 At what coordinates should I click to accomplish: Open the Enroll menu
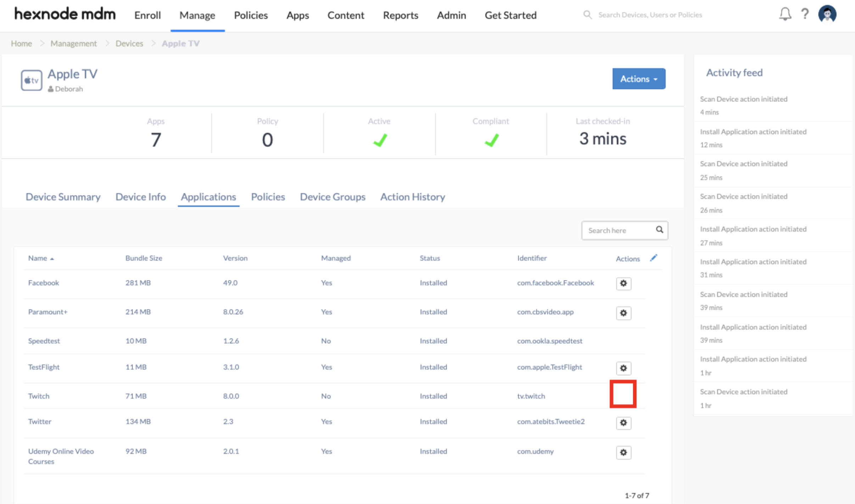click(147, 15)
